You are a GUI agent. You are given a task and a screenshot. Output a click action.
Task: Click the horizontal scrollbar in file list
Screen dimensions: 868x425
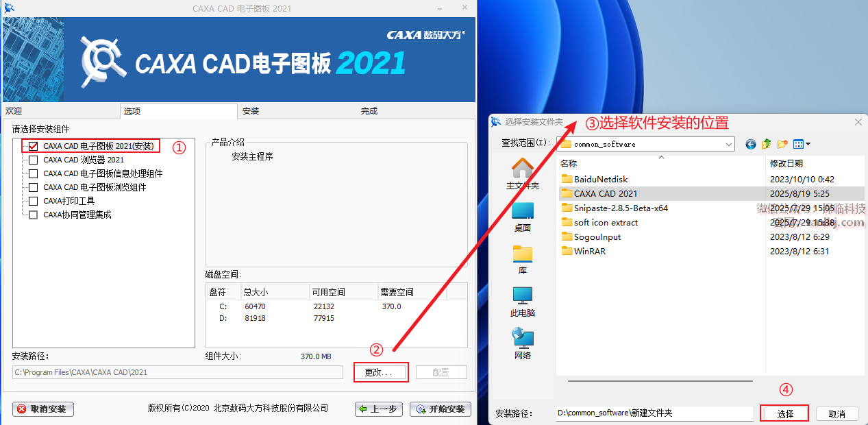point(660,380)
